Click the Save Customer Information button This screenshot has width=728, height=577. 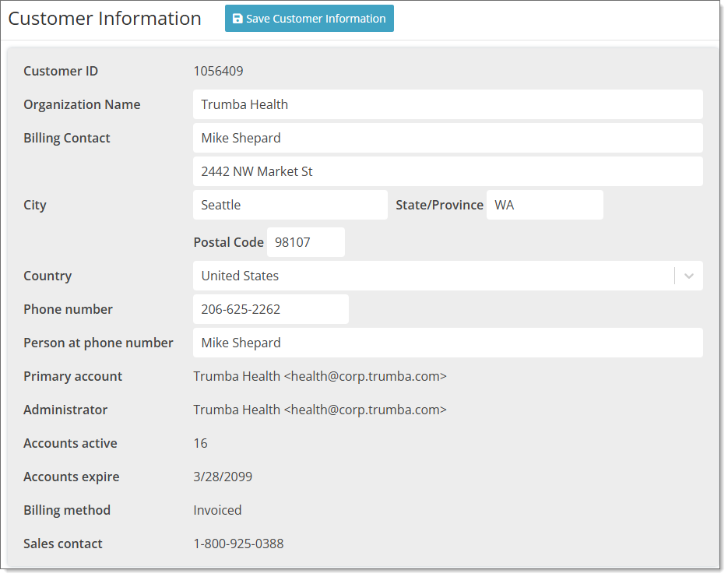point(309,18)
